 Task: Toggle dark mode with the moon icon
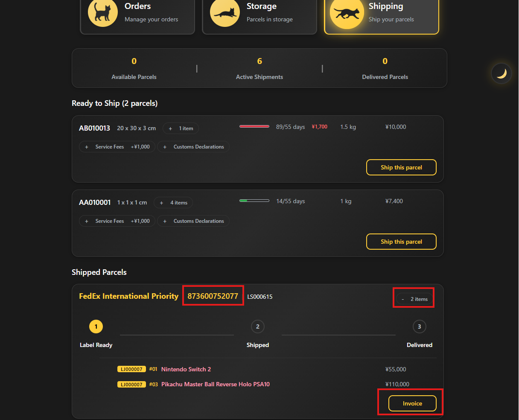pos(502,73)
